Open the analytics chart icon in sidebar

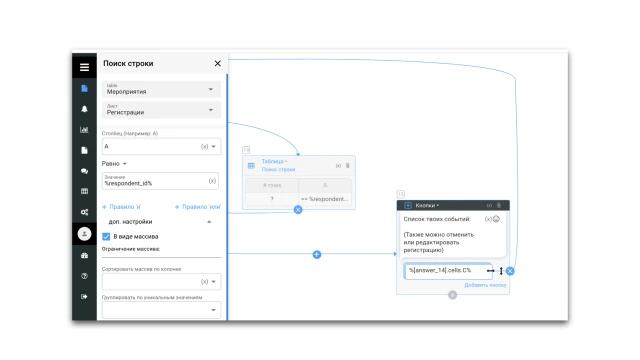pos(84,130)
